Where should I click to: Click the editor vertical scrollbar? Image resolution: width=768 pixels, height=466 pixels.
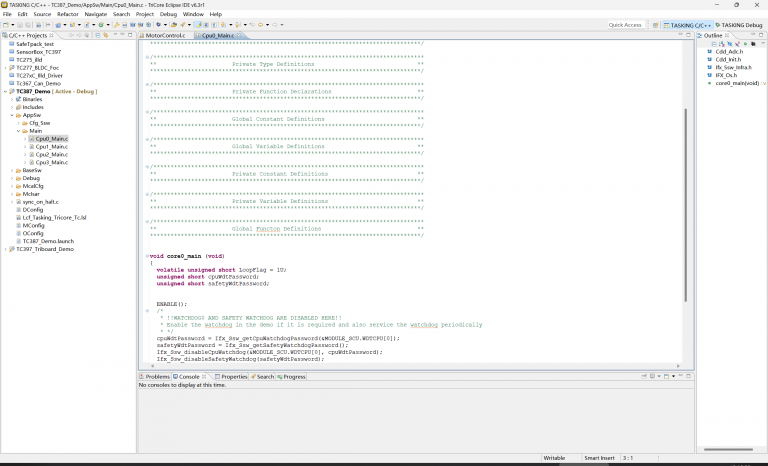coord(685,205)
